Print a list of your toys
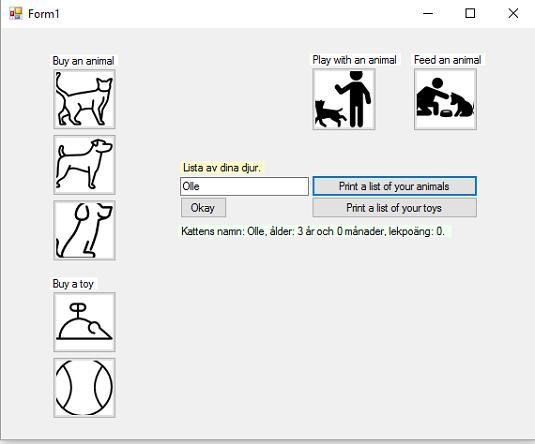Viewport: 535px width, 444px height. [x=394, y=207]
